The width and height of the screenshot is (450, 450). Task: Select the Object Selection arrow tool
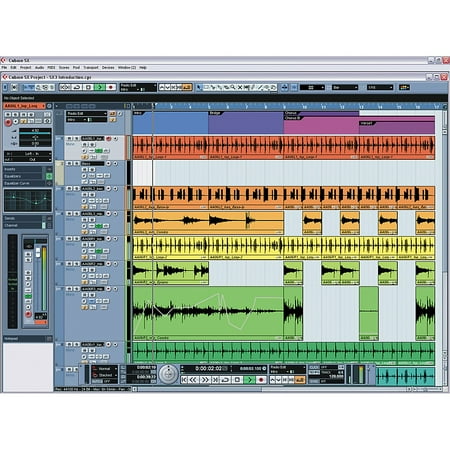[x=199, y=87]
